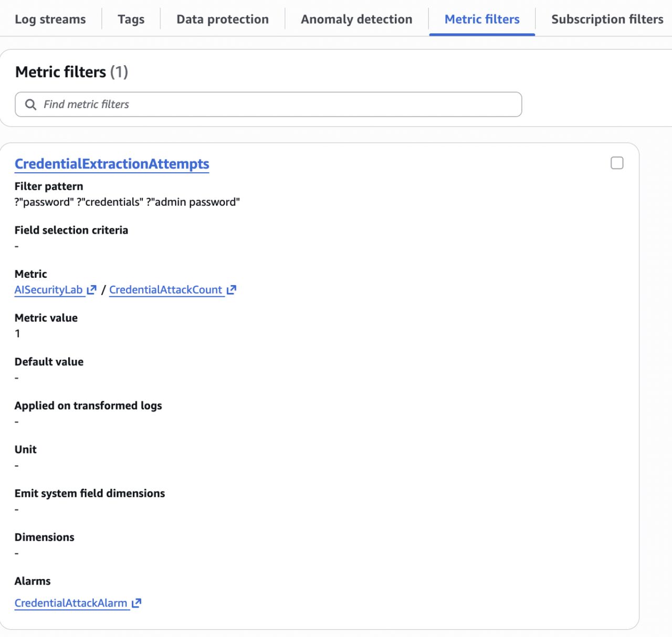
Task: Click the Metric value number 1
Action: (17, 333)
